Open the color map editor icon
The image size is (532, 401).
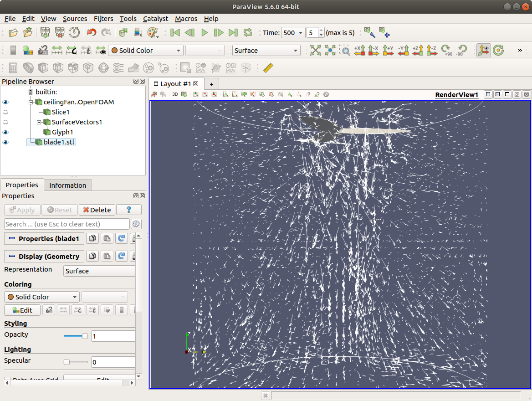click(x=28, y=50)
